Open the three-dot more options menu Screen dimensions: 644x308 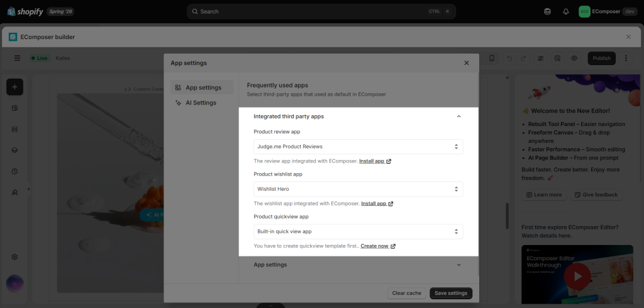(x=626, y=59)
